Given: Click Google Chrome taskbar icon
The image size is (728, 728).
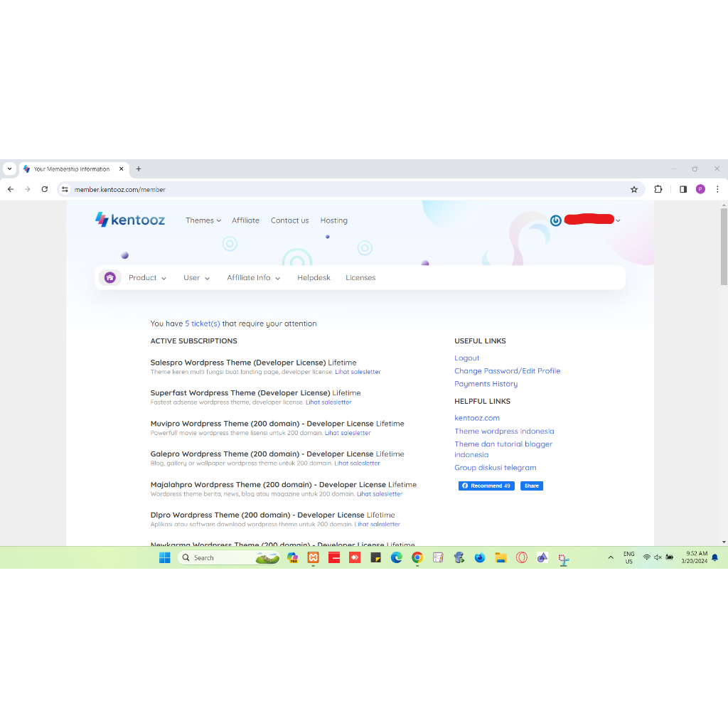Looking at the screenshot, I should point(417,557).
